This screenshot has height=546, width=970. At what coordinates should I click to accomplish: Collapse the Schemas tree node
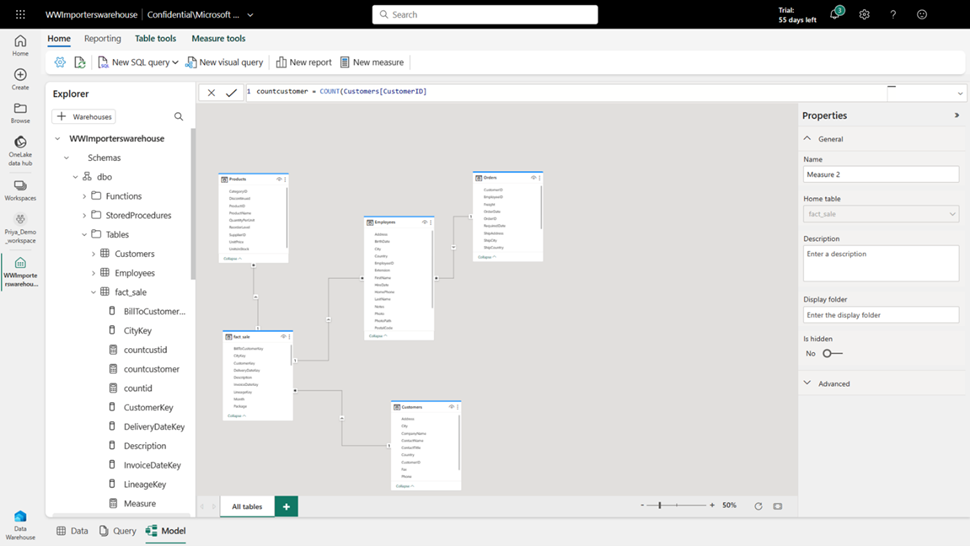67,158
